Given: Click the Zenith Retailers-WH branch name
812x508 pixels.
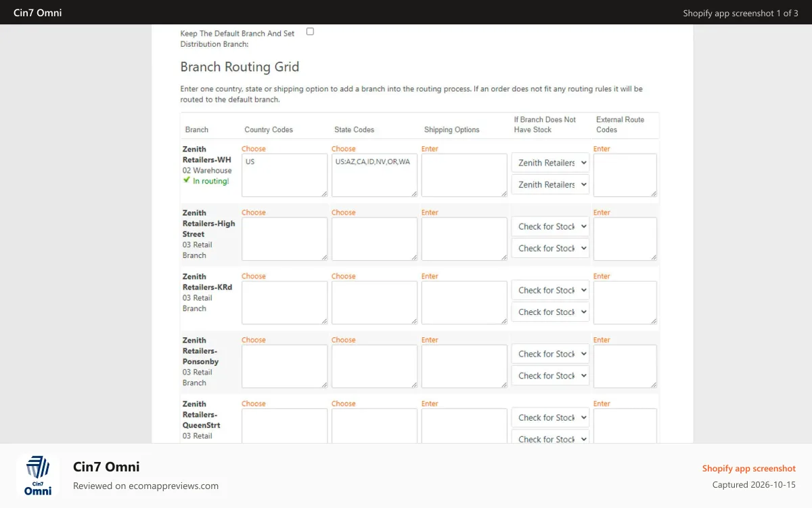Looking at the screenshot, I should coord(206,154).
